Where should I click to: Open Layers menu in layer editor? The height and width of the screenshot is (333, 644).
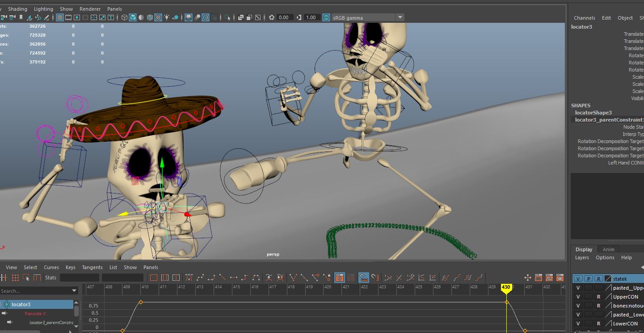tap(582, 257)
